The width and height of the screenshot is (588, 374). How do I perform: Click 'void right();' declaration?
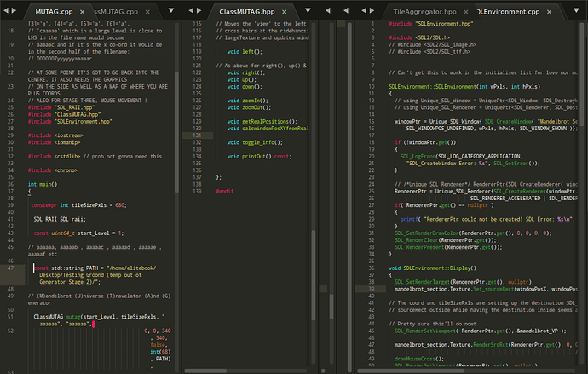[x=246, y=72]
